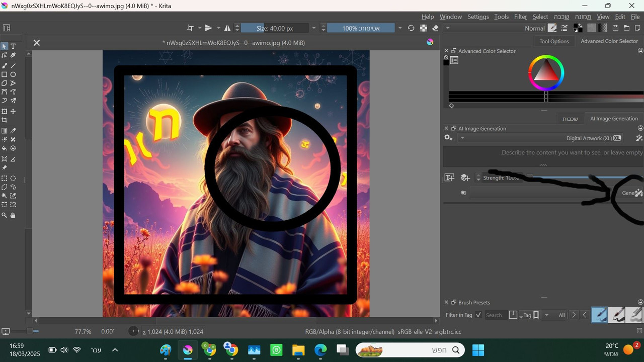Lock the AI Image Generation docker
This screenshot has height=362, width=644.
[x=640, y=128]
